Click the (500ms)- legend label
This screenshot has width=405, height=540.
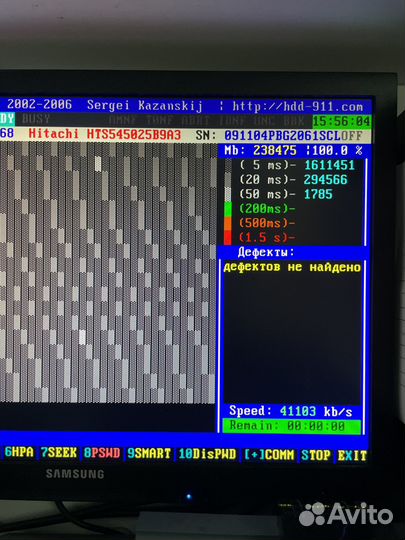pyautogui.click(x=267, y=223)
